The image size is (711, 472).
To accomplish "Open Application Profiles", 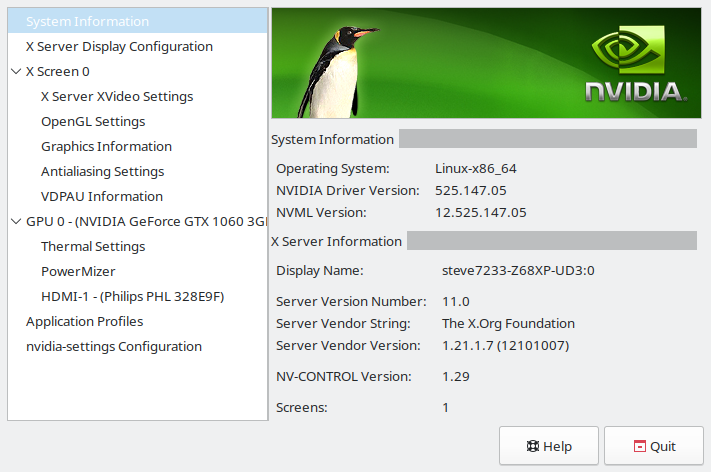I will 84,321.
